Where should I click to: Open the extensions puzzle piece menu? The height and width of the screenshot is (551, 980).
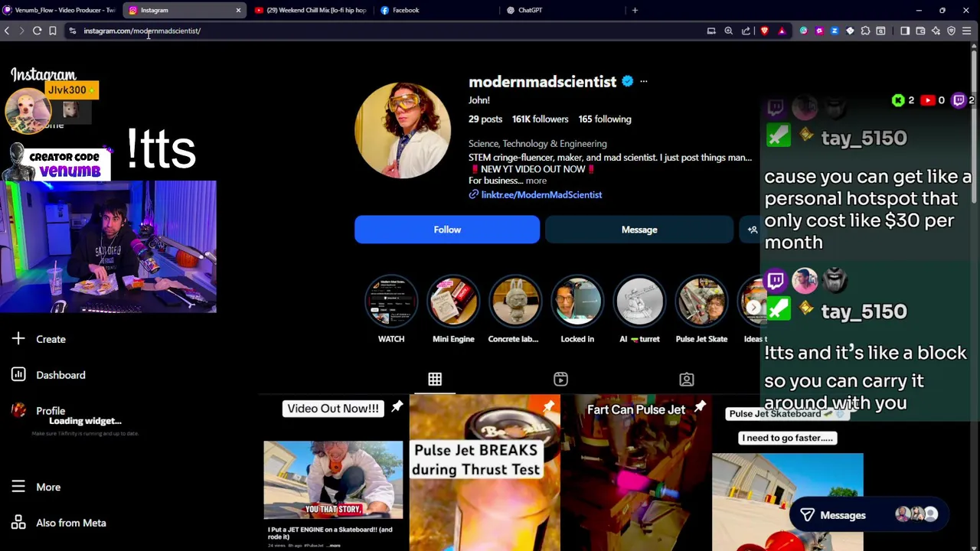tap(865, 31)
